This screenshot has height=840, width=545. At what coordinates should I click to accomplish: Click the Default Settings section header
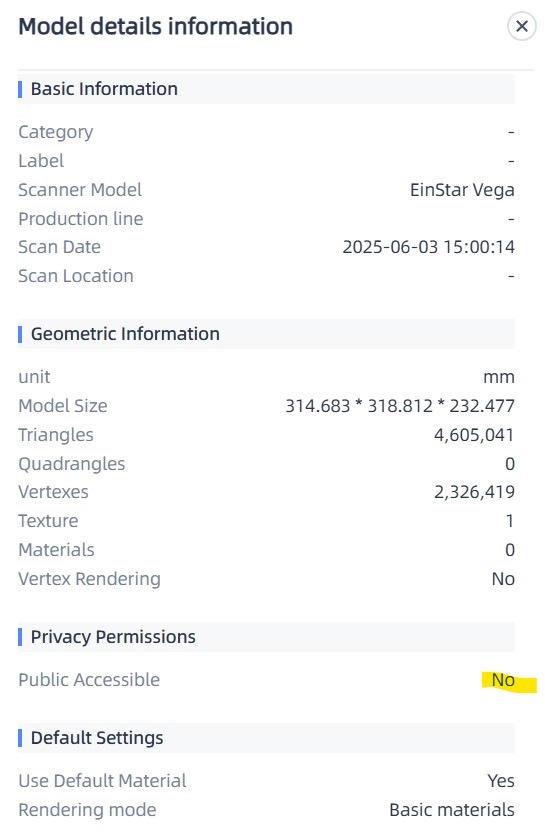point(266,738)
